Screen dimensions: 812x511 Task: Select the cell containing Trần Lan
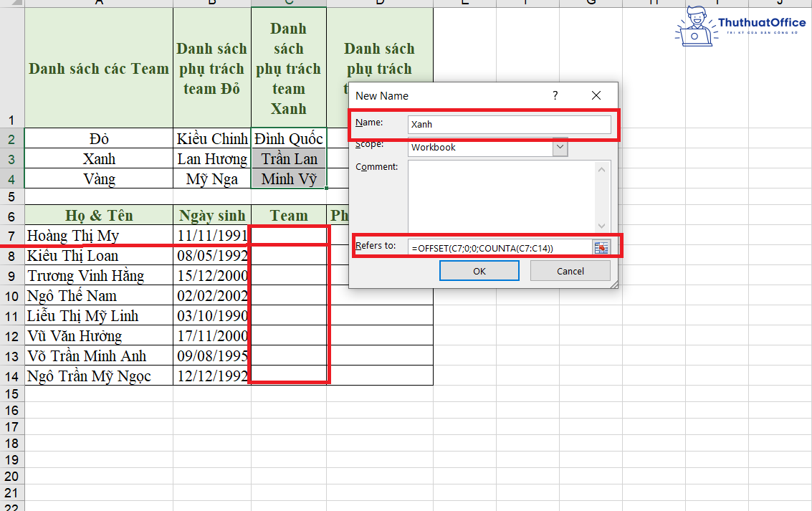(288, 158)
